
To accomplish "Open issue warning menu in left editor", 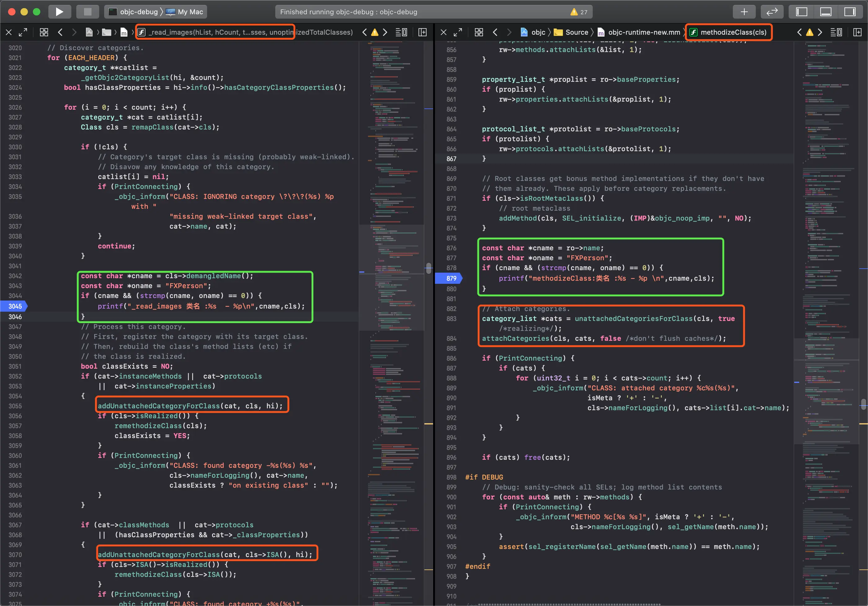I will (375, 32).
